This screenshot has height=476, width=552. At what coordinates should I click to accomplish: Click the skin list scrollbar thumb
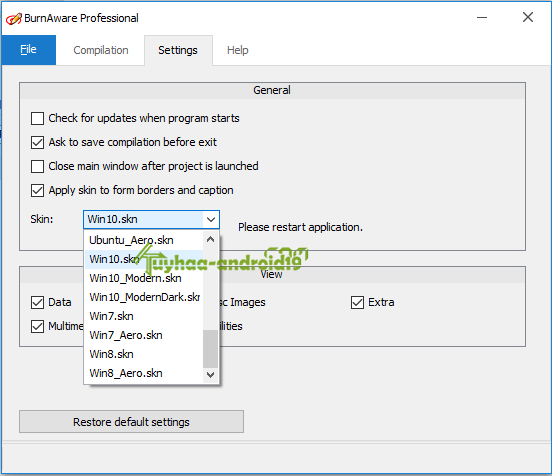pos(211,349)
